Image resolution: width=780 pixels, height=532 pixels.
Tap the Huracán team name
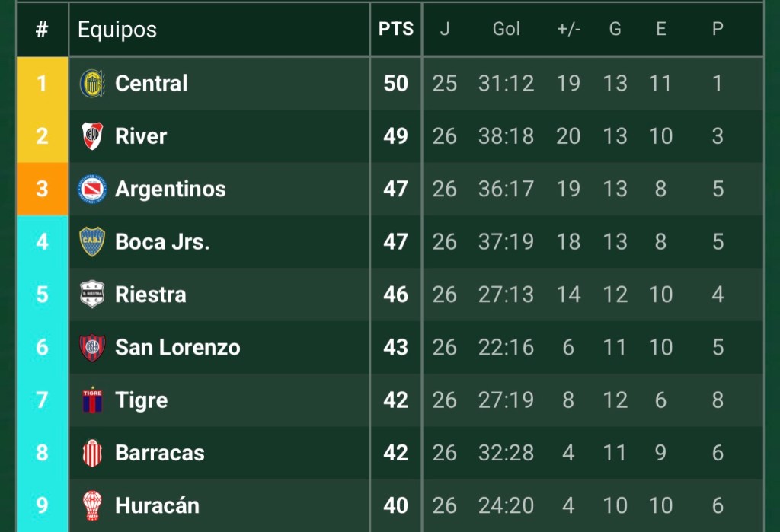[157, 505]
